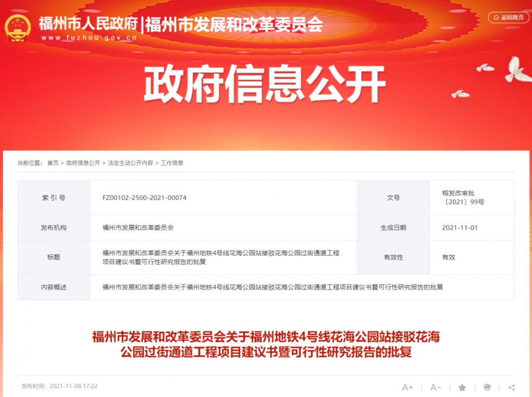Click www.fuzhou.gov.cn site address text
532x397 pixels.
(x=89, y=37)
